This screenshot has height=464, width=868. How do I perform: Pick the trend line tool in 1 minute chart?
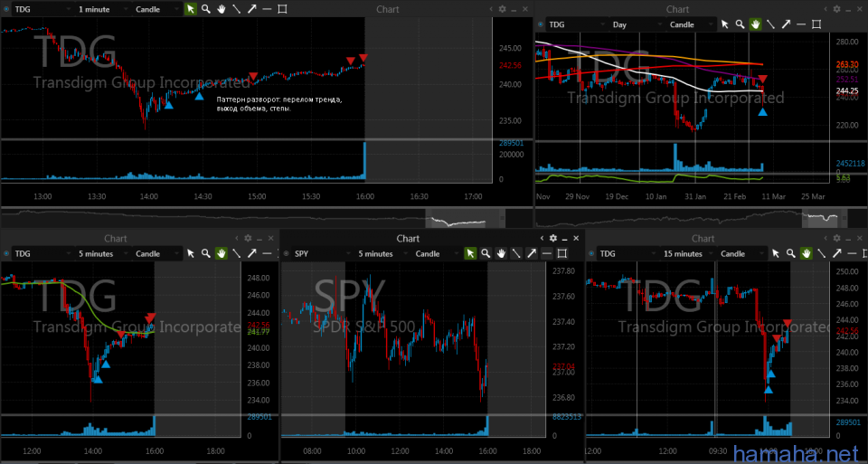click(x=236, y=9)
